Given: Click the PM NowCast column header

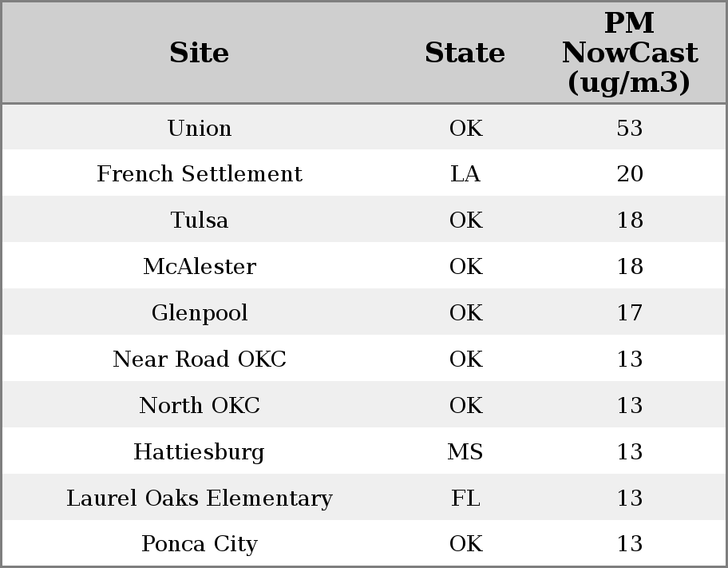Looking at the screenshot, I should point(629,53).
